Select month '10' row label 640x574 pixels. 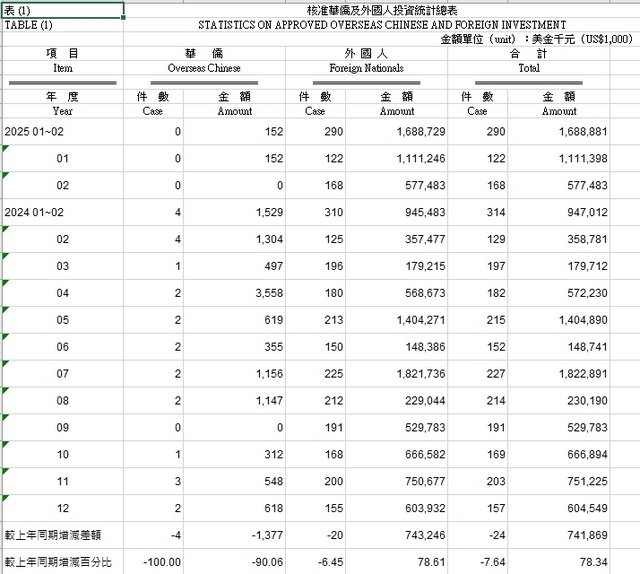62,454
